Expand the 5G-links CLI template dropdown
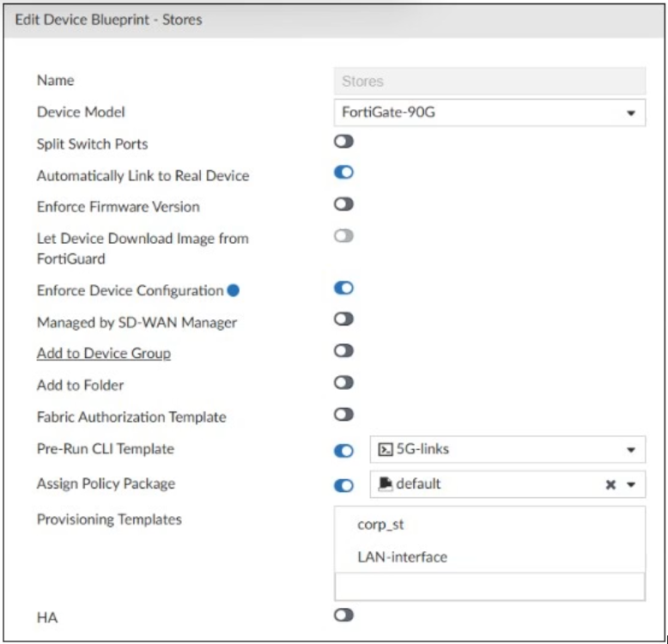This screenshot has width=668, height=644. [631, 450]
